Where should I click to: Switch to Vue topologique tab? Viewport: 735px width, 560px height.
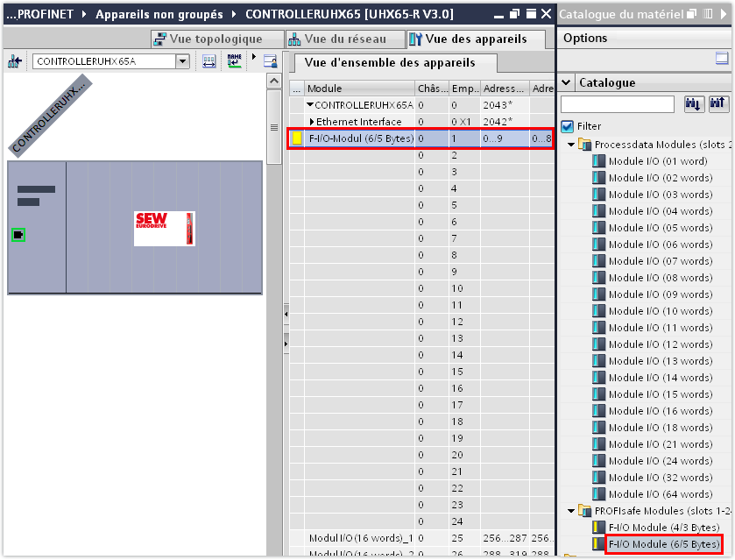tap(208, 39)
